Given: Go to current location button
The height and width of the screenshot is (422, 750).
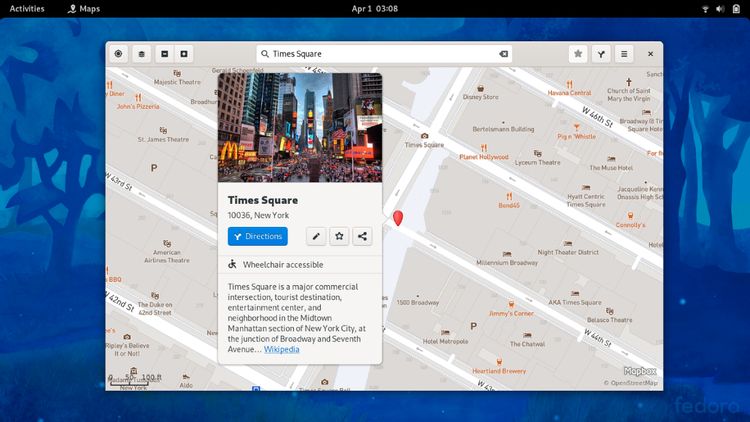Looking at the screenshot, I should coord(118,54).
